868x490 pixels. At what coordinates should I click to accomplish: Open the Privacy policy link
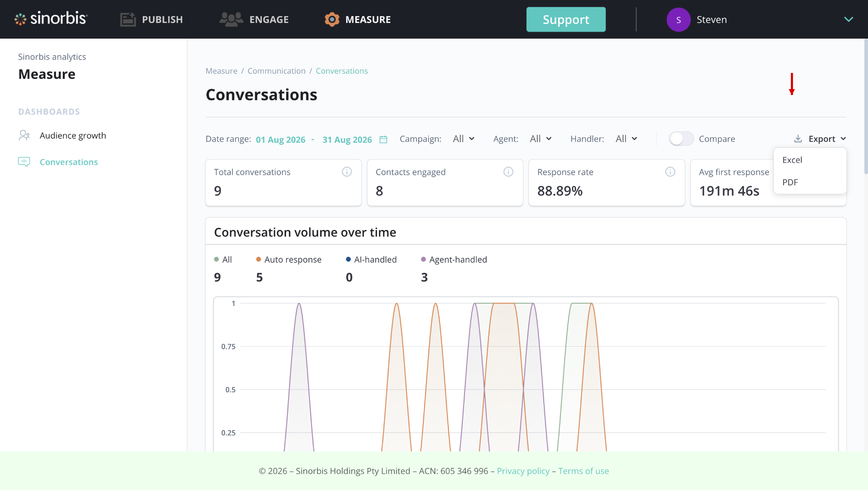pos(523,471)
